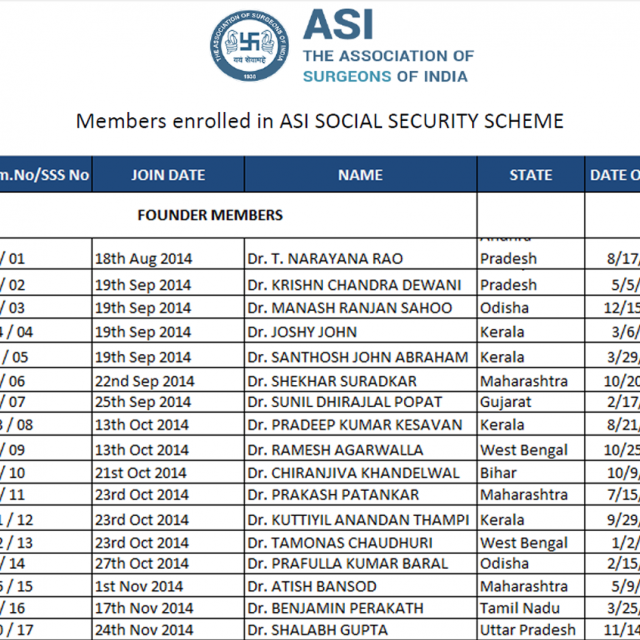Screen dimensions: 640x640
Task: Click the Bihar state cell
Action: 498,472
